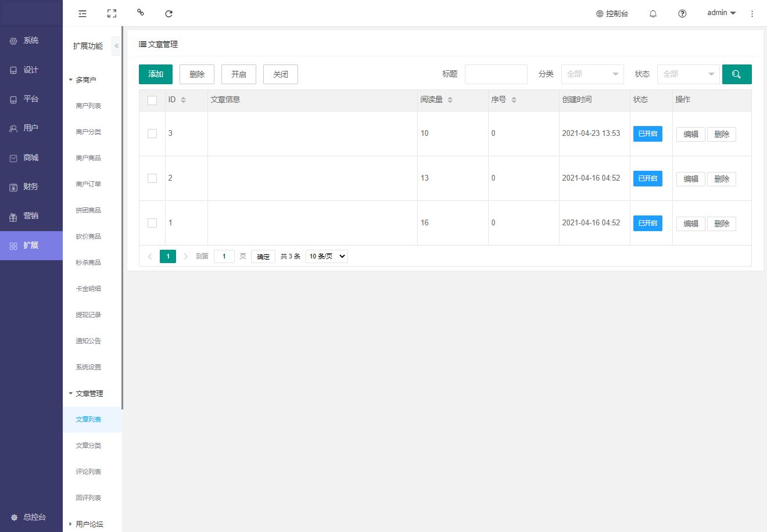The image size is (767, 532).
Task: Collapse the 扩展功能 panel with double-chevron icon
Action: click(117, 46)
